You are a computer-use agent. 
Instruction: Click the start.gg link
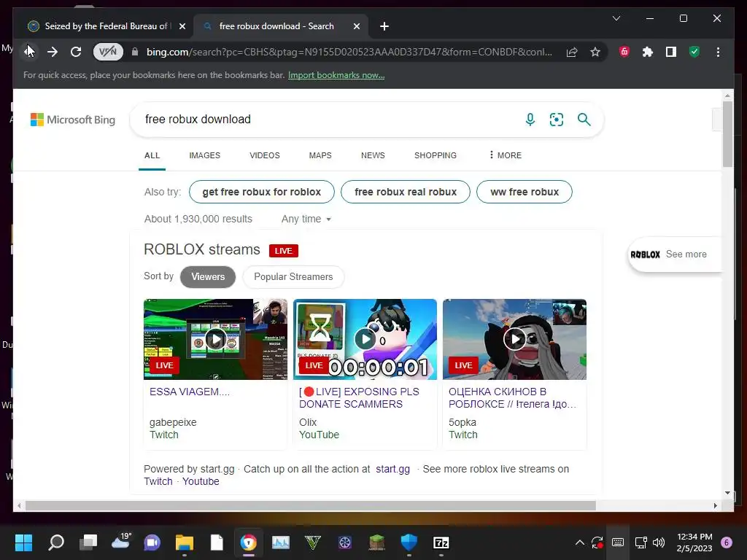392,469
